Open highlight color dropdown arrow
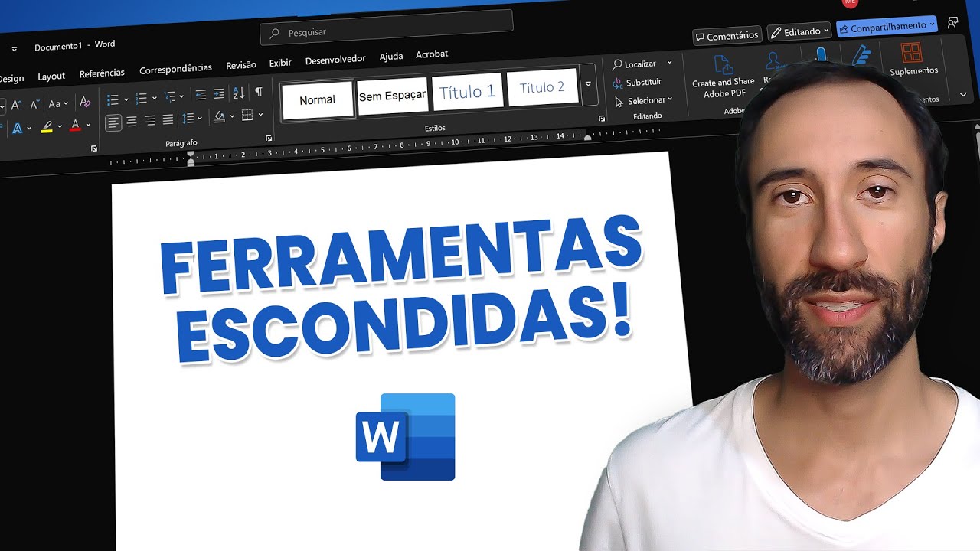980x551 pixels. pyautogui.click(x=60, y=126)
